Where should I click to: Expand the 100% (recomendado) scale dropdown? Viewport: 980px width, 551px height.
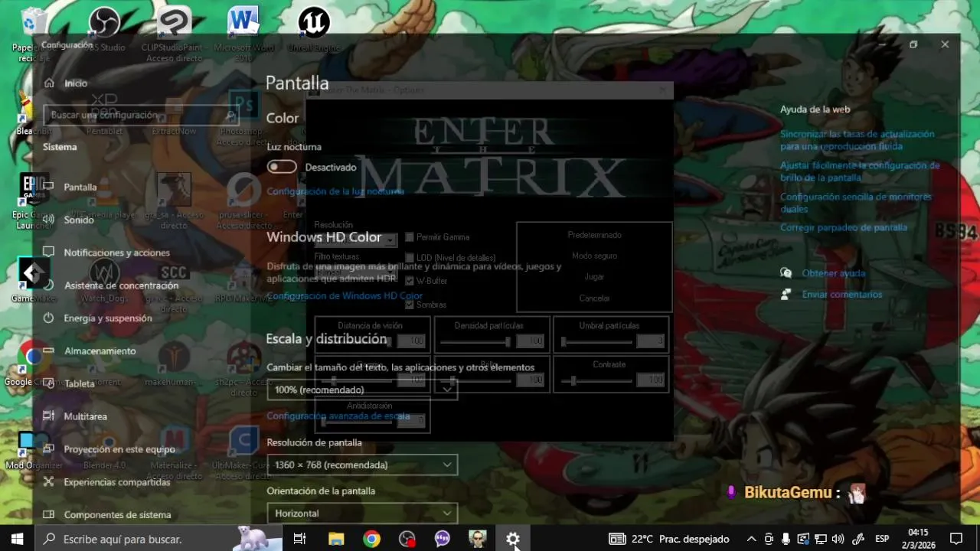pos(362,390)
